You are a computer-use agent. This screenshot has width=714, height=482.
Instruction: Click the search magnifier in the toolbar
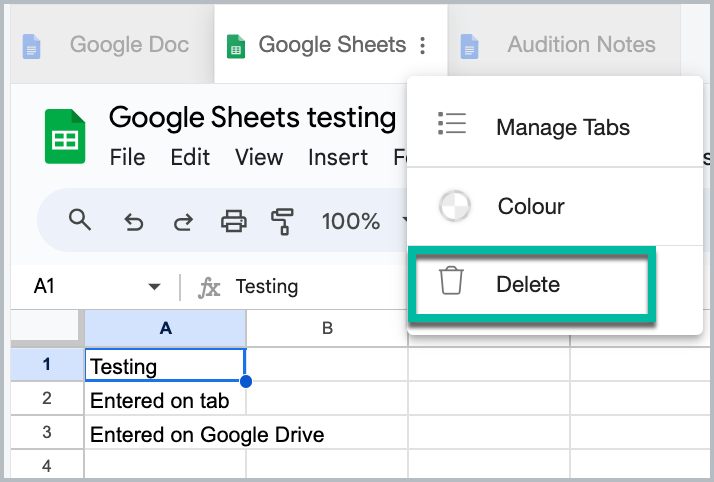[x=80, y=220]
